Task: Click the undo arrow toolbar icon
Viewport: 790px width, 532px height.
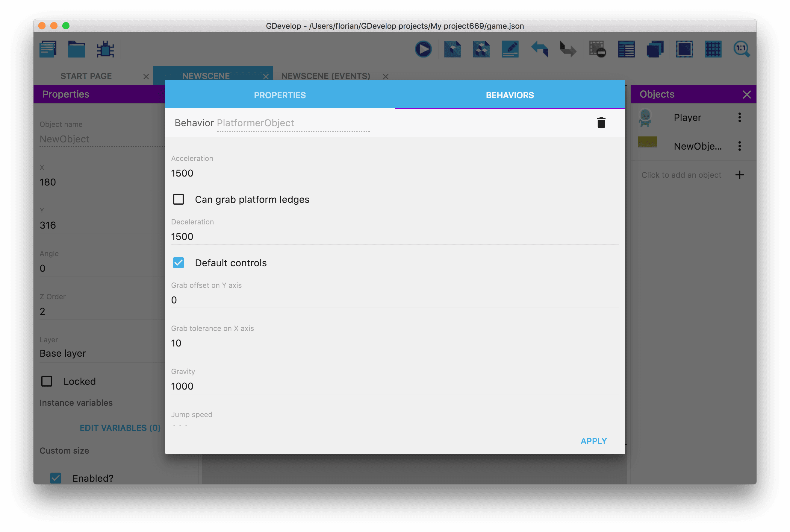Action: pos(539,50)
